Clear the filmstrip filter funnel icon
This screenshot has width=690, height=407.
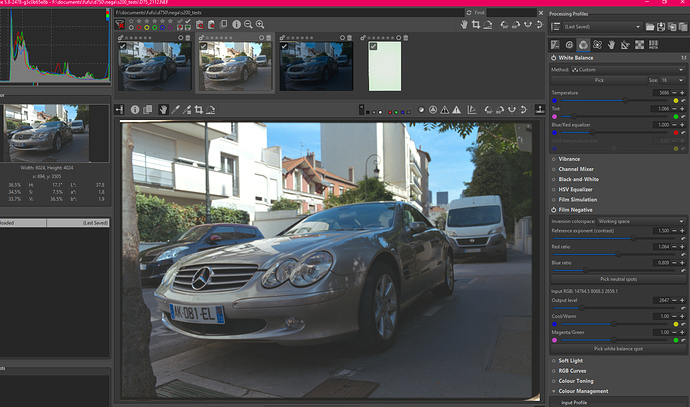coord(121,24)
